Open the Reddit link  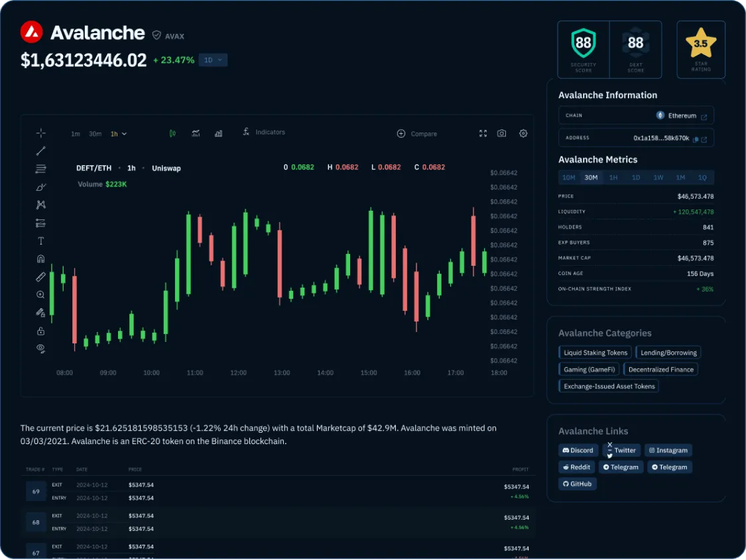point(577,467)
